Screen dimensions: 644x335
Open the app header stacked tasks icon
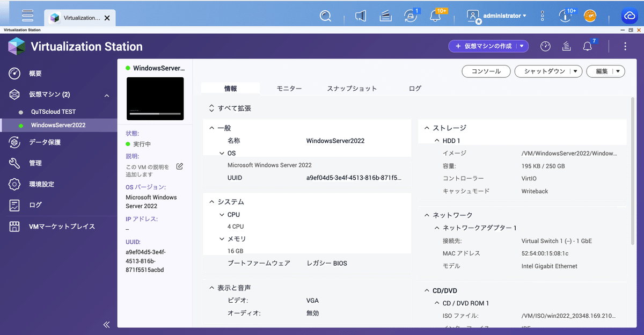click(x=566, y=46)
